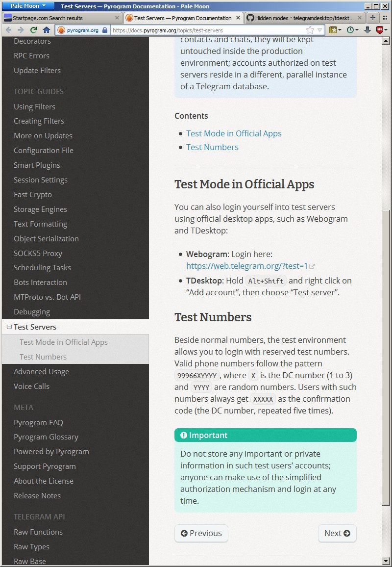
Task: Switch to the Hidden modes telegramdesktop tab
Action: (305, 18)
